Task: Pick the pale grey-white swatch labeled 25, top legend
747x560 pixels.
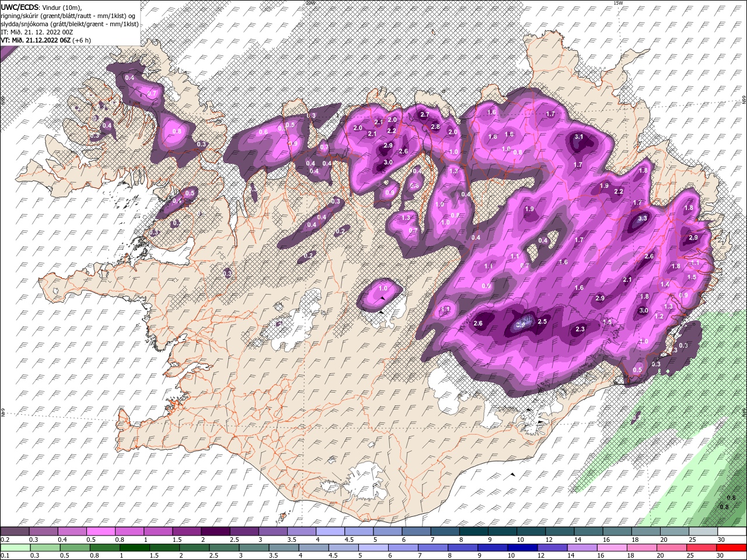Action: click(703, 531)
